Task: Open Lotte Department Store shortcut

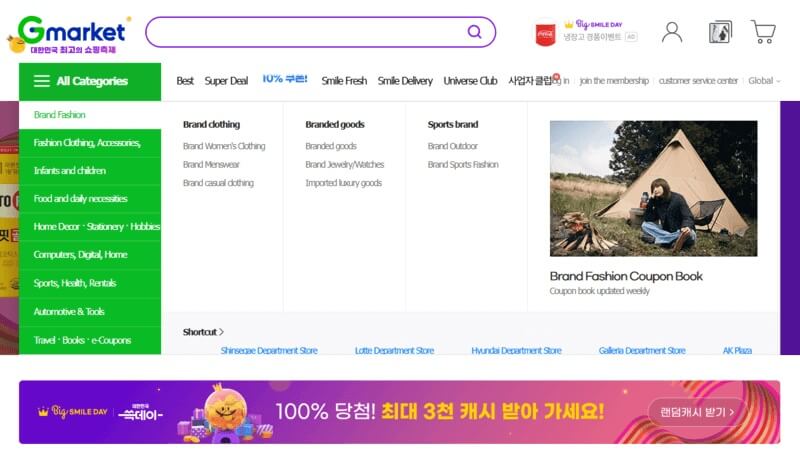Action: [394, 351]
